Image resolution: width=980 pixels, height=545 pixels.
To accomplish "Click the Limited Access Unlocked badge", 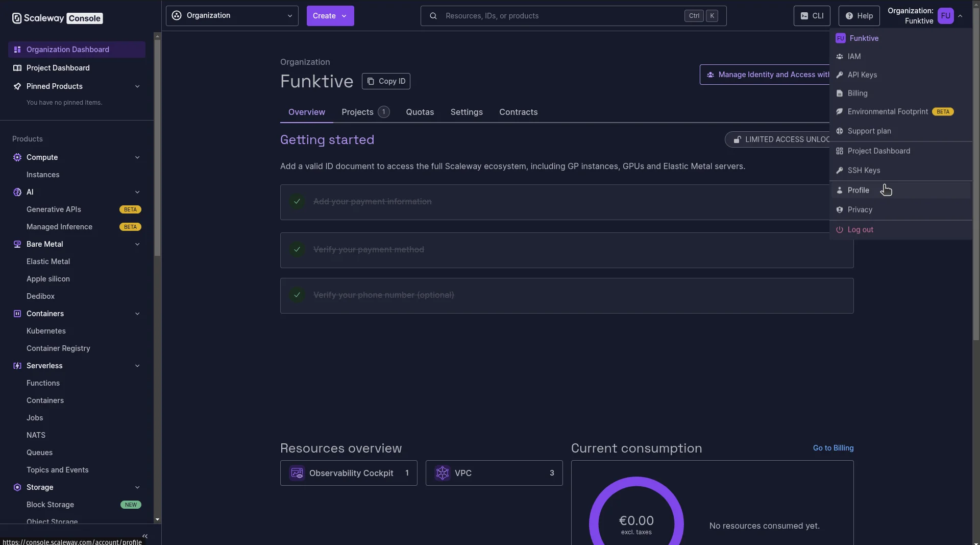I will point(777,139).
